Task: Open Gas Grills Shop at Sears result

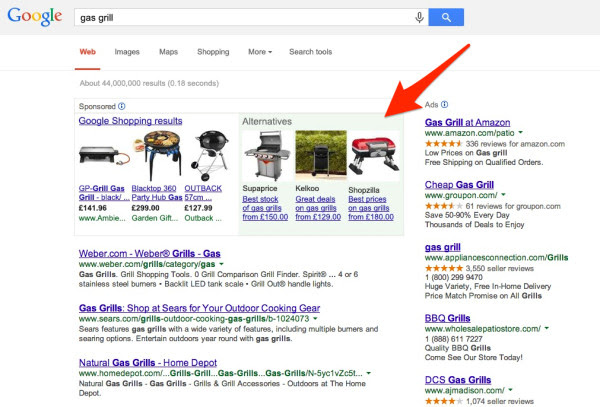Action: click(199, 308)
